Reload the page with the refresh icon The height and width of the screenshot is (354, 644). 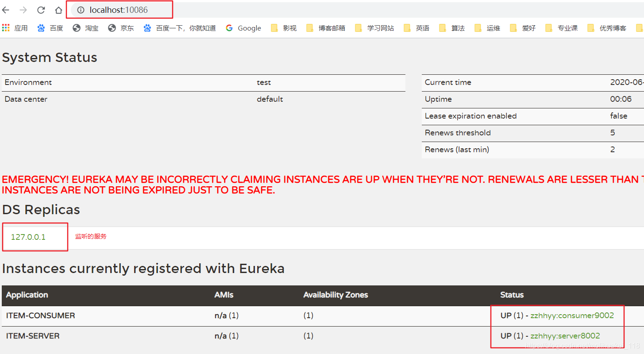coord(41,10)
